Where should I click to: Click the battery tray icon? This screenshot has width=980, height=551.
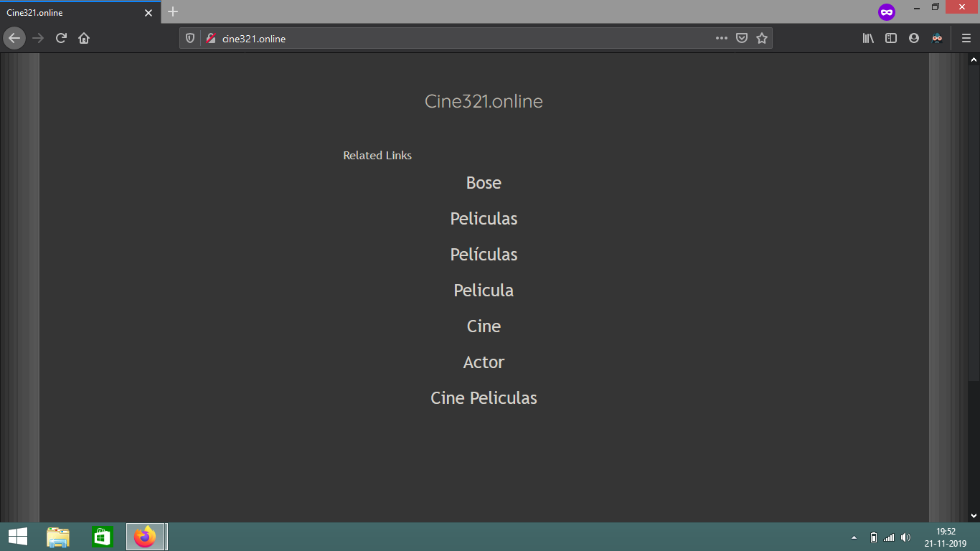pyautogui.click(x=873, y=537)
